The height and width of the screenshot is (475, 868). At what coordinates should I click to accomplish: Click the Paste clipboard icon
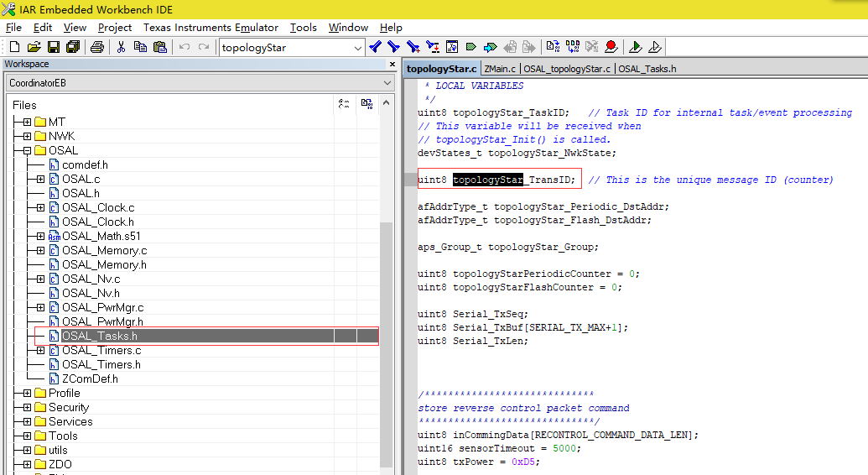pyautogui.click(x=159, y=47)
